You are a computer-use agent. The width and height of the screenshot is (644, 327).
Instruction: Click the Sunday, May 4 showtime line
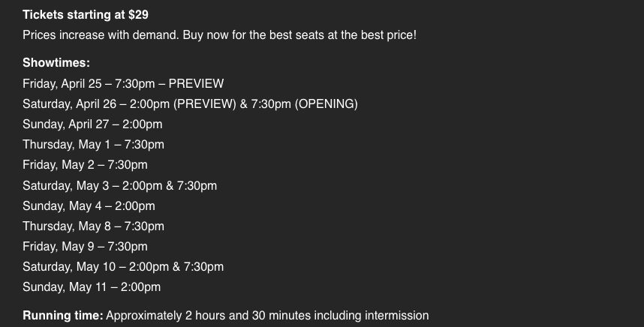[89, 205]
